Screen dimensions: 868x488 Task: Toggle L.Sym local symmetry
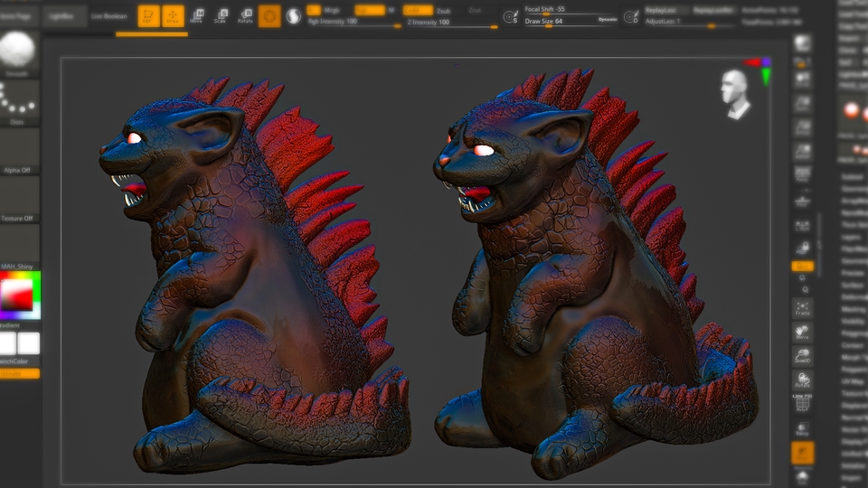[803, 225]
